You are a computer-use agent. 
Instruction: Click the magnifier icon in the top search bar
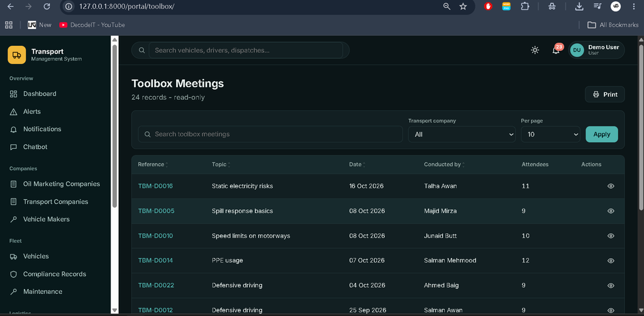coord(142,50)
